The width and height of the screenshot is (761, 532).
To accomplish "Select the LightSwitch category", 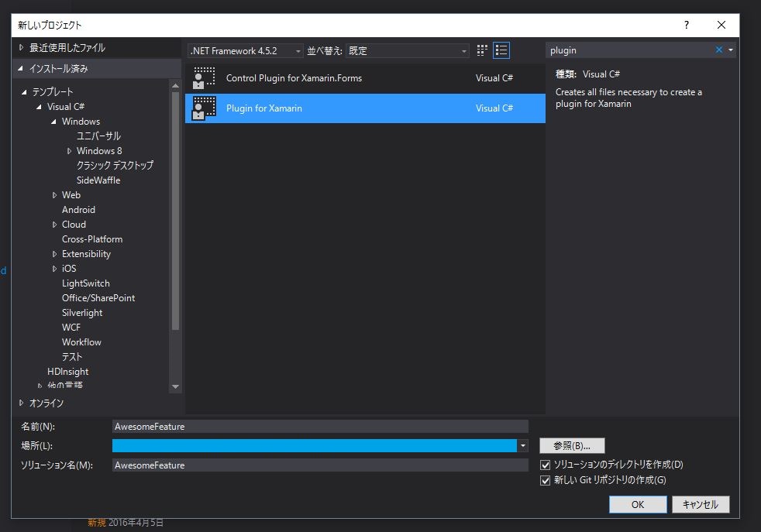I will [x=85, y=283].
